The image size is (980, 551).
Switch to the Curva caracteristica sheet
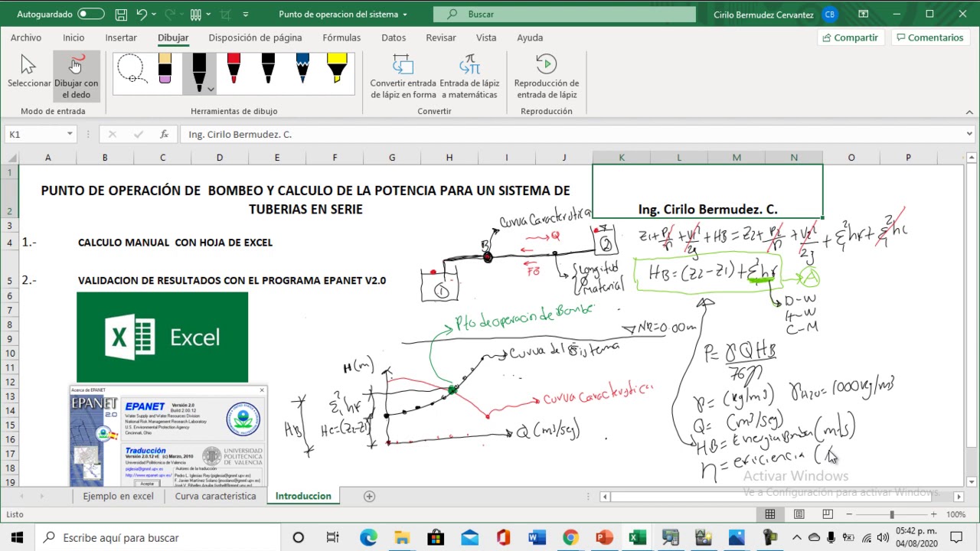tap(215, 496)
